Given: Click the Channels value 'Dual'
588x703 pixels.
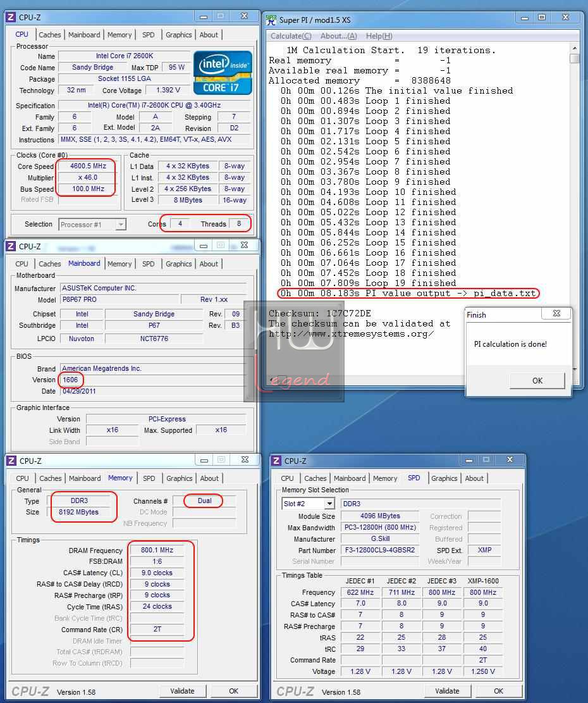Looking at the screenshot, I should (x=205, y=501).
